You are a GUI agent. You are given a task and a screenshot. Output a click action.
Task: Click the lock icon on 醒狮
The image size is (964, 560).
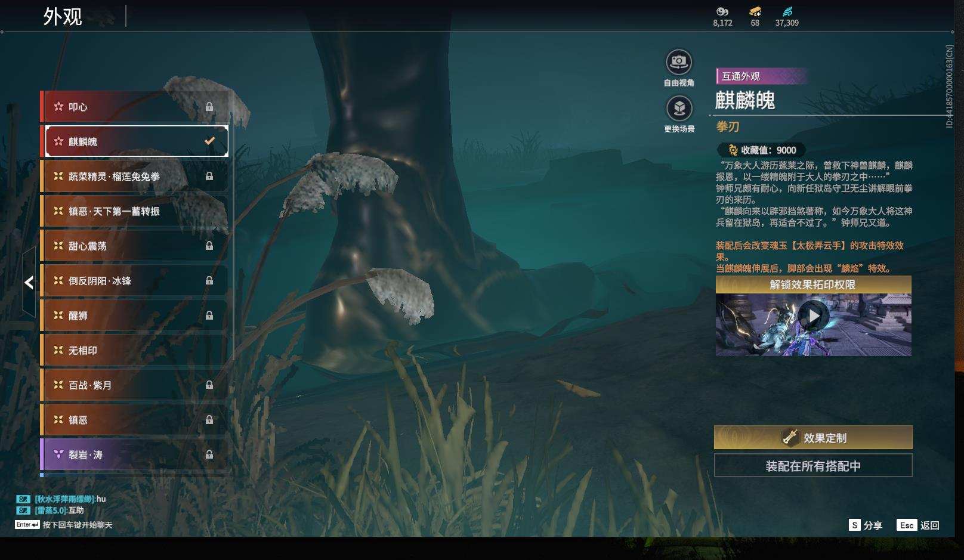[209, 315]
